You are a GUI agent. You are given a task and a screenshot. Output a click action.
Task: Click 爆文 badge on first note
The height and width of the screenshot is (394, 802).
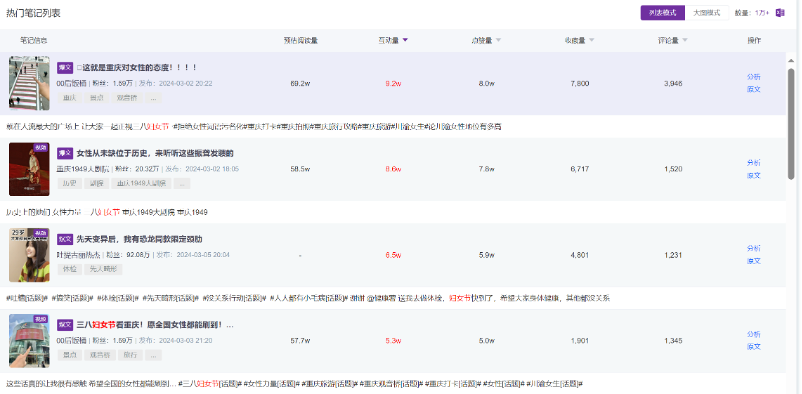pos(65,68)
